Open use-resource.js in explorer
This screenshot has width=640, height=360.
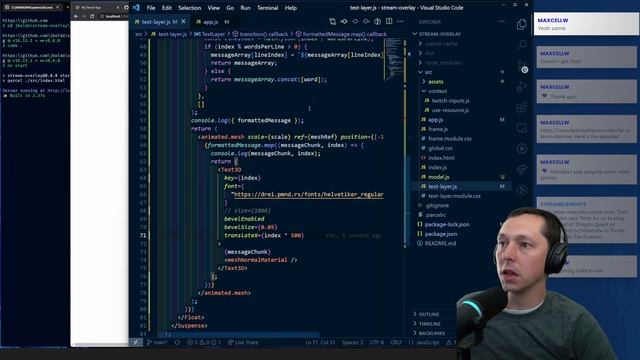450,110
